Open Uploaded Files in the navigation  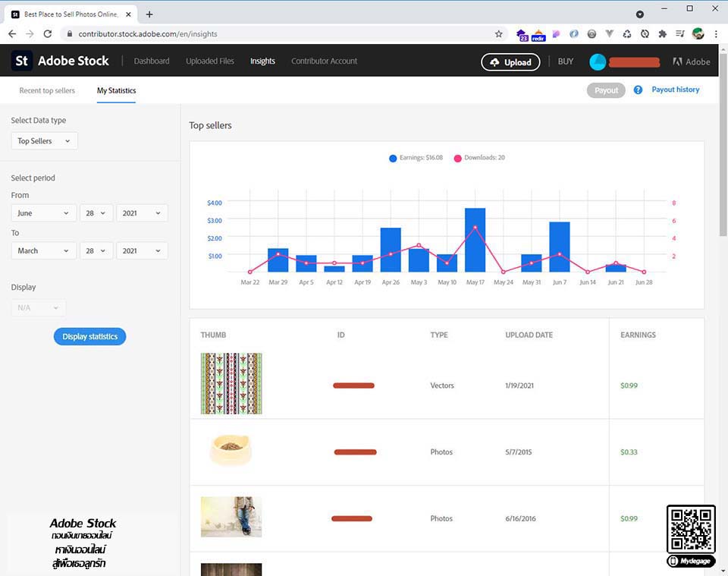click(x=210, y=61)
